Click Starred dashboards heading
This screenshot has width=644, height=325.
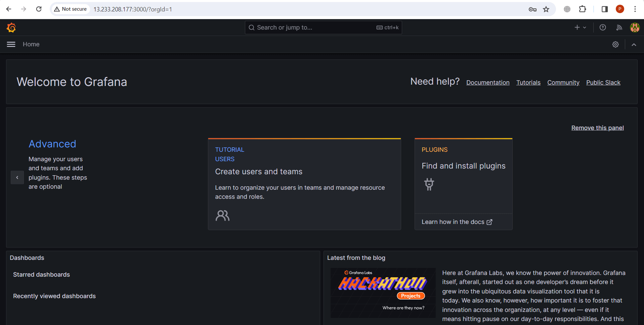[x=41, y=275]
